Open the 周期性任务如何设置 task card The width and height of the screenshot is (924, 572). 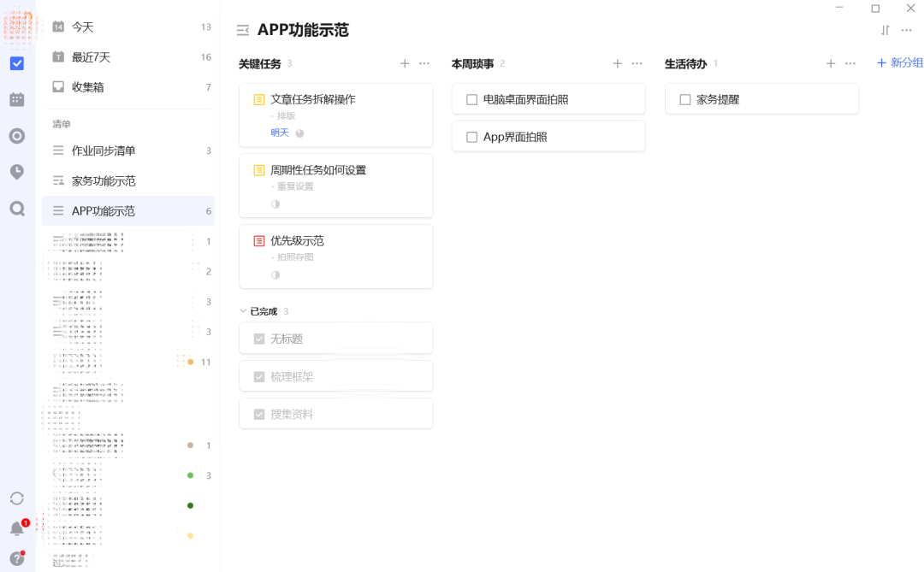336,186
